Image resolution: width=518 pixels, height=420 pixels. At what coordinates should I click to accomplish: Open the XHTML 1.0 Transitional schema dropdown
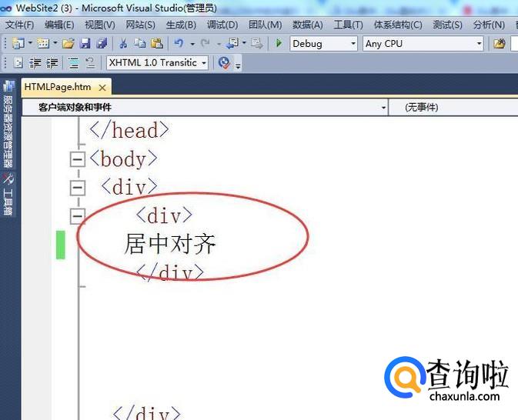(x=158, y=63)
